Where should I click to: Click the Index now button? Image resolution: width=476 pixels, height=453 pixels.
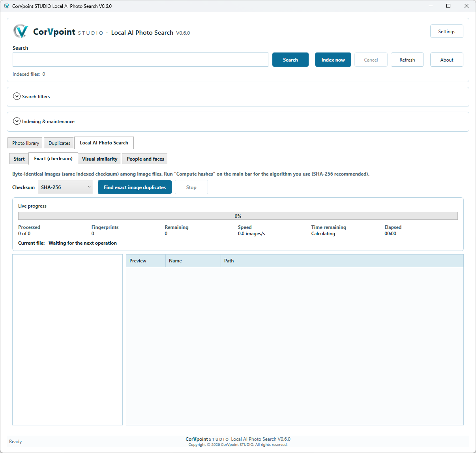333,60
